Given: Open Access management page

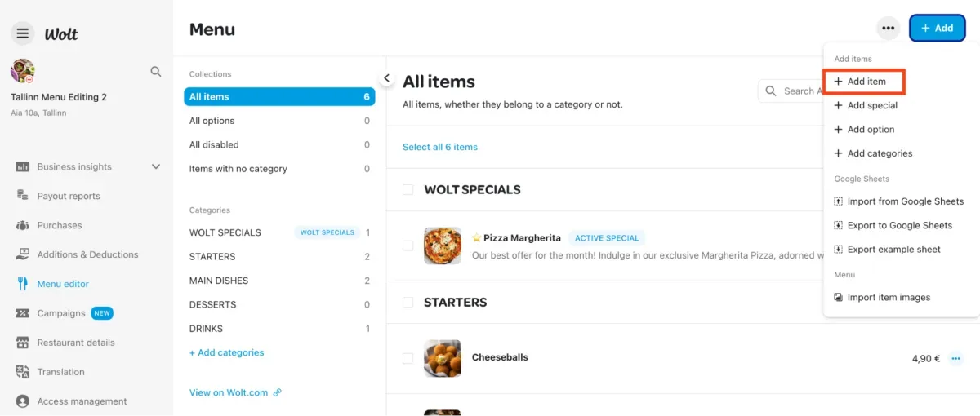Looking at the screenshot, I should [82, 401].
